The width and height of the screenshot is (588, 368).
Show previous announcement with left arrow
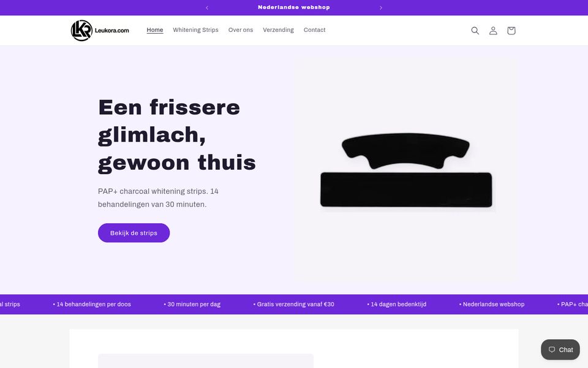coord(207,7)
